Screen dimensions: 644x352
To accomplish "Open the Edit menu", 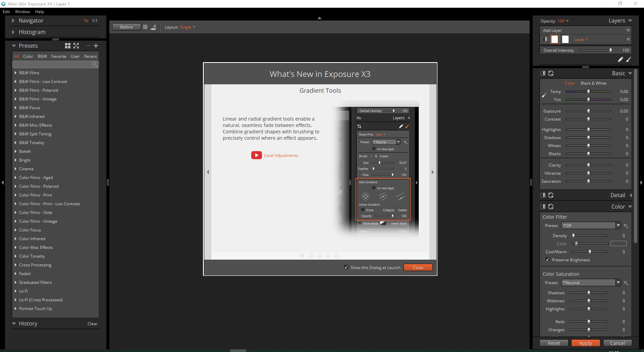I will coord(6,11).
